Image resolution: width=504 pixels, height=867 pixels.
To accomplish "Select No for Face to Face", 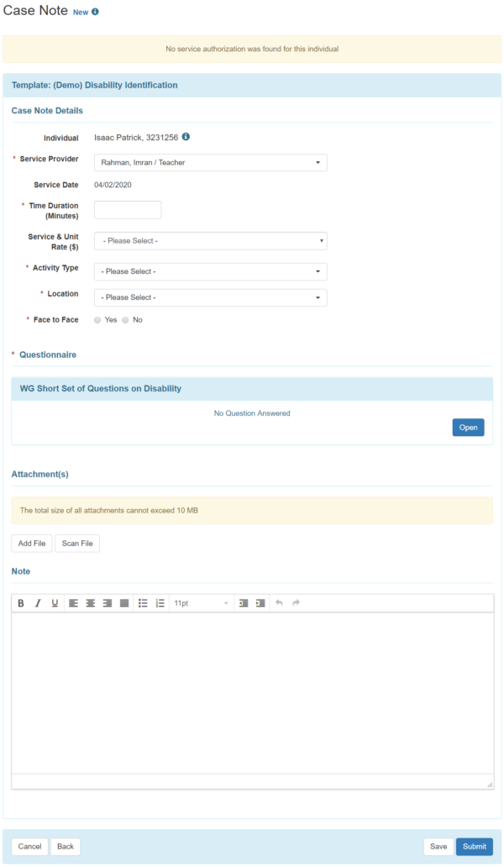I will pos(125,319).
